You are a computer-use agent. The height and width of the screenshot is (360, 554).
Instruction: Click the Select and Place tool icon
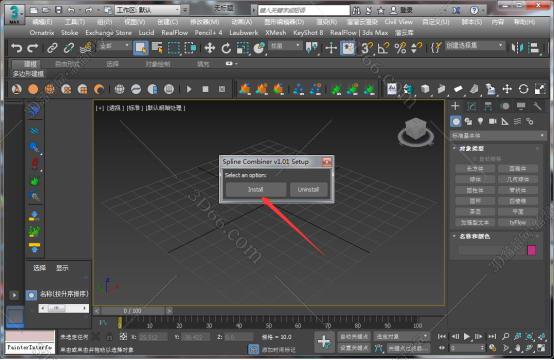[259, 48]
